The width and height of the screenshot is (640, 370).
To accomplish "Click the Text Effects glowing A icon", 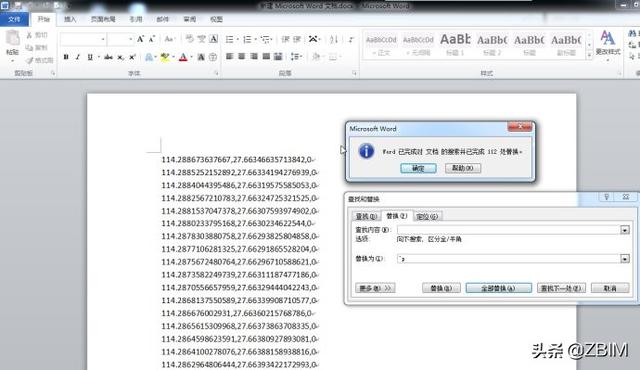I will click(x=149, y=57).
